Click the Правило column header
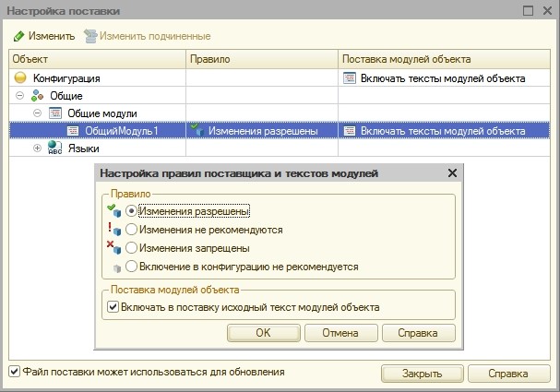 tap(262, 59)
